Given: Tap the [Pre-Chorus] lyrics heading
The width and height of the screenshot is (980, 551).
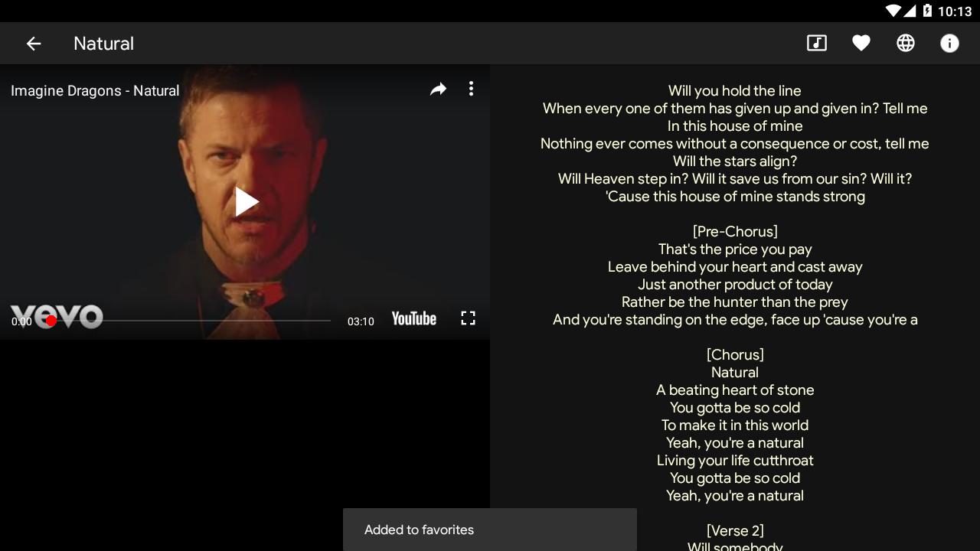Looking at the screenshot, I should [735, 231].
